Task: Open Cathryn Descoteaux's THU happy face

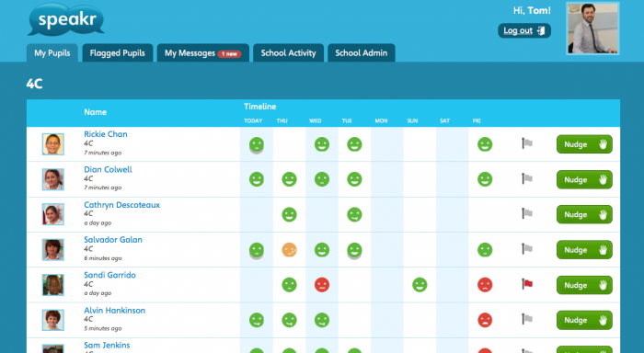Action: [x=289, y=215]
